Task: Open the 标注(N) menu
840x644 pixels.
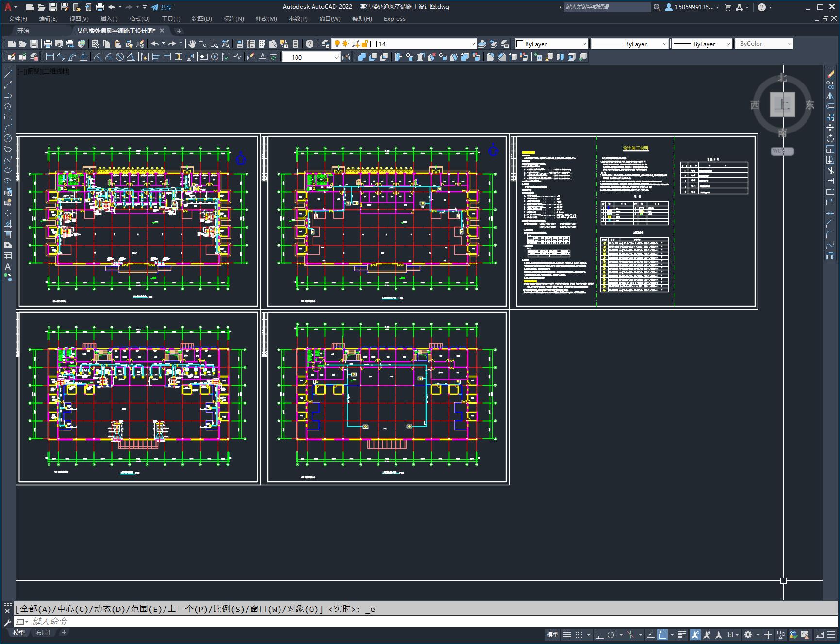Action: 233,19
